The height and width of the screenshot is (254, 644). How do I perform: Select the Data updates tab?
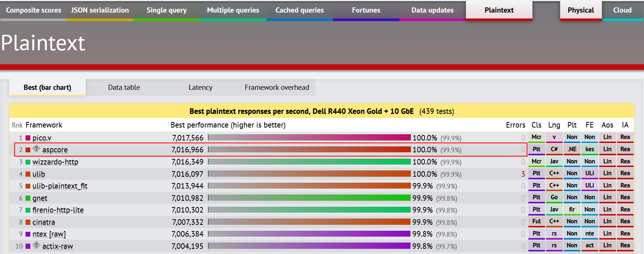[x=433, y=10]
